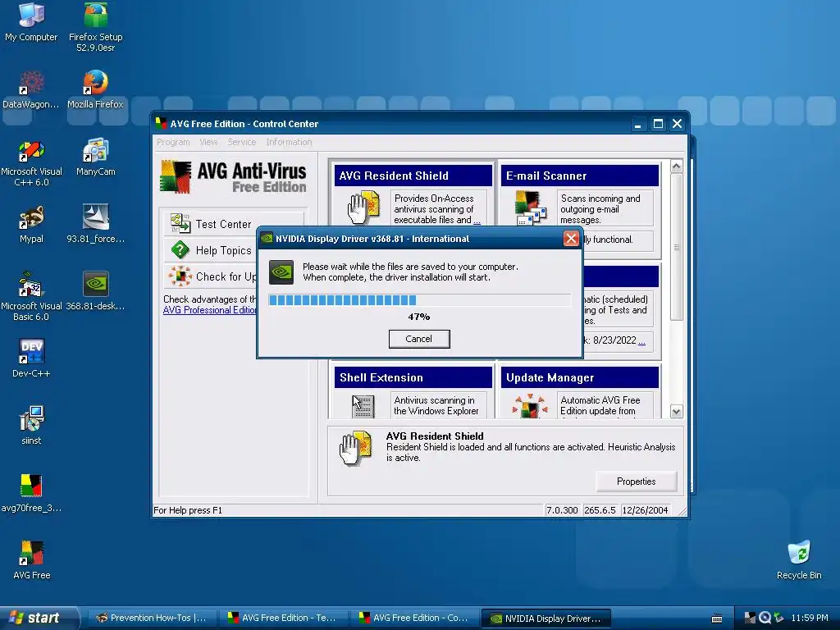Click the E-mail Scanner component icon
The width and height of the screenshot is (840, 630).
tap(530, 208)
